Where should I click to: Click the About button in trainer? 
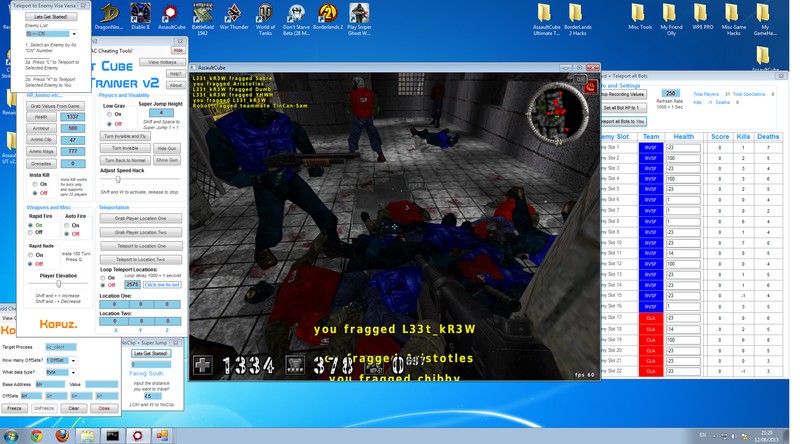click(x=176, y=85)
